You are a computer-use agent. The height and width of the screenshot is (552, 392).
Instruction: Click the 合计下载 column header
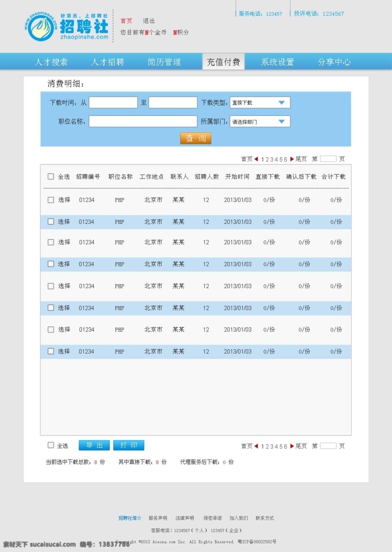coord(334,177)
